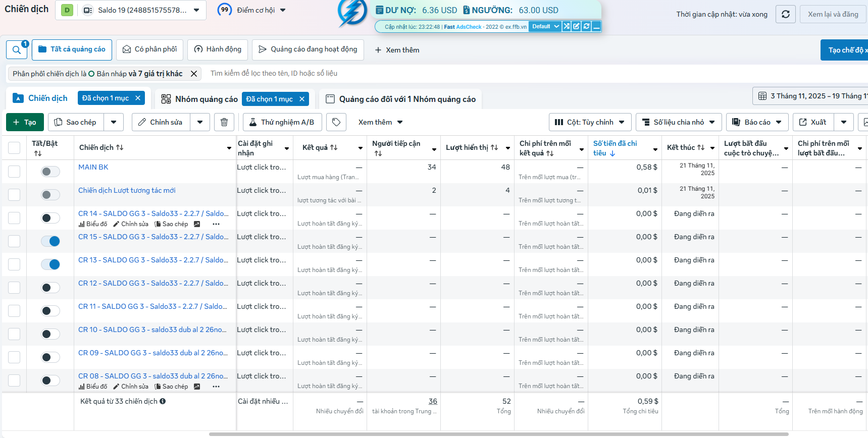Image resolution: width=868 pixels, height=438 pixels.
Task: Click Sao chép under CR 14 row
Action: click(171, 224)
